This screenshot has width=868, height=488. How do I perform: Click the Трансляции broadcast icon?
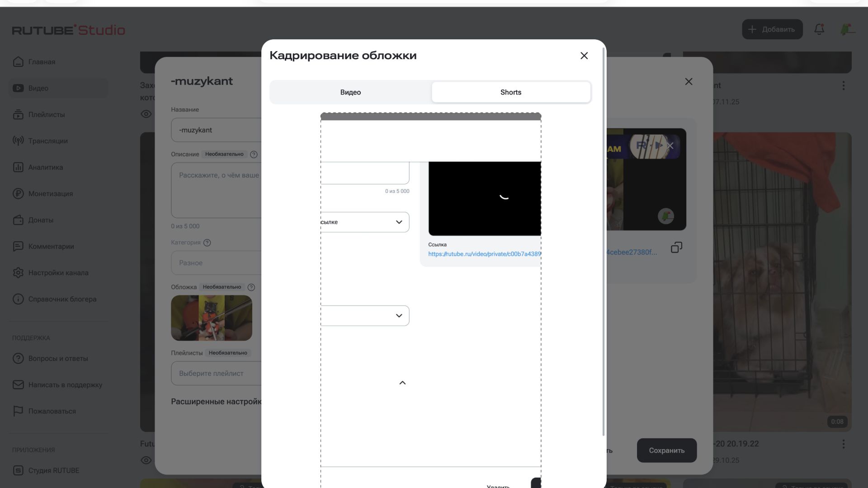pyautogui.click(x=18, y=141)
